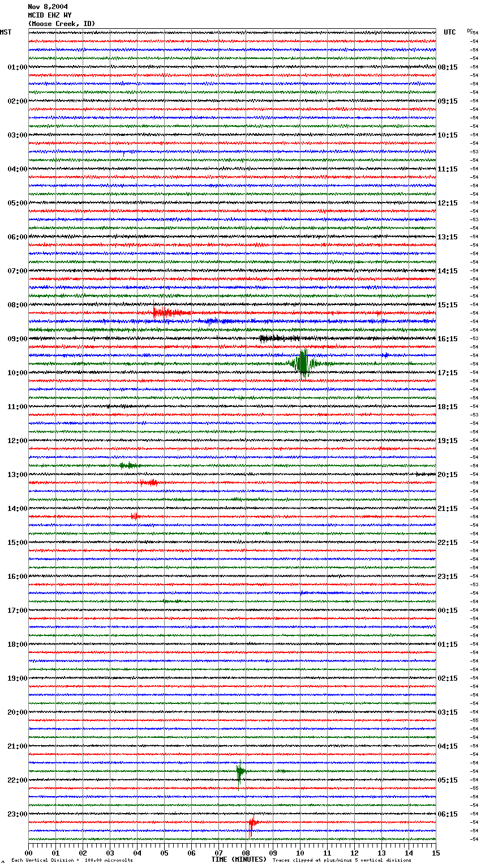Select the 08:00 MST hour label
The height and width of the screenshot is (868, 481).
click(x=18, y=305)
